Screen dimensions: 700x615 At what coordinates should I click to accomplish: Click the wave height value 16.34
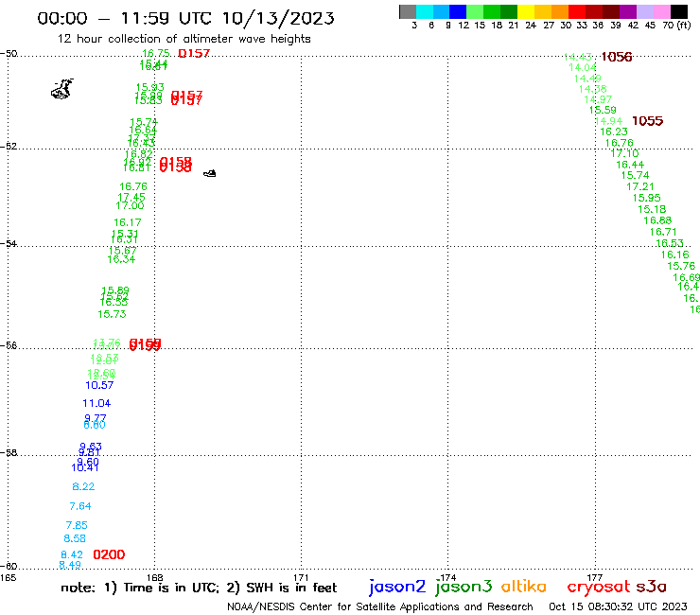click(121, 259)
